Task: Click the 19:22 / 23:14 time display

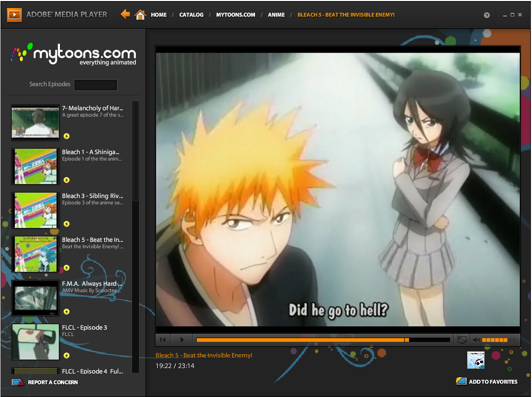Action: tap(175, 366)
